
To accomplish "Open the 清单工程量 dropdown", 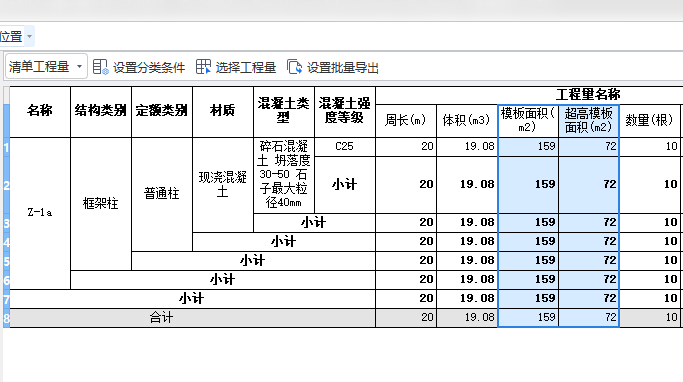I will [x=46, y=67].
